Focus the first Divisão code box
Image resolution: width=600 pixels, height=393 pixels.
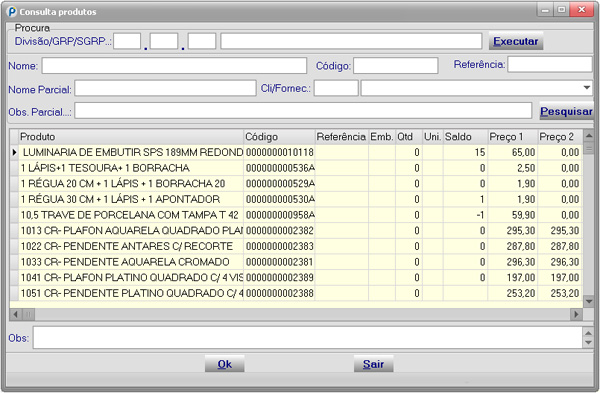(127, 41)
